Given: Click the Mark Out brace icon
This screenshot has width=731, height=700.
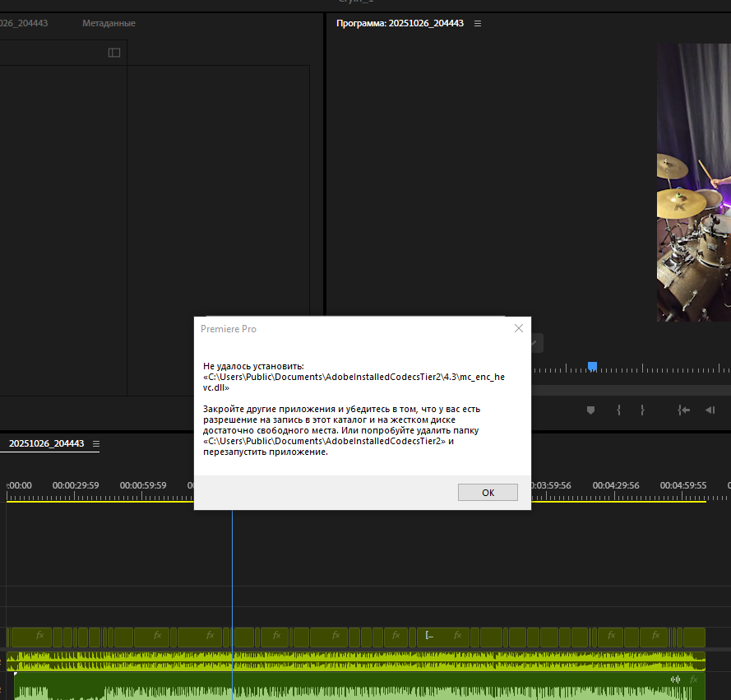Looking at the screenshot, I should pos(642,410).
